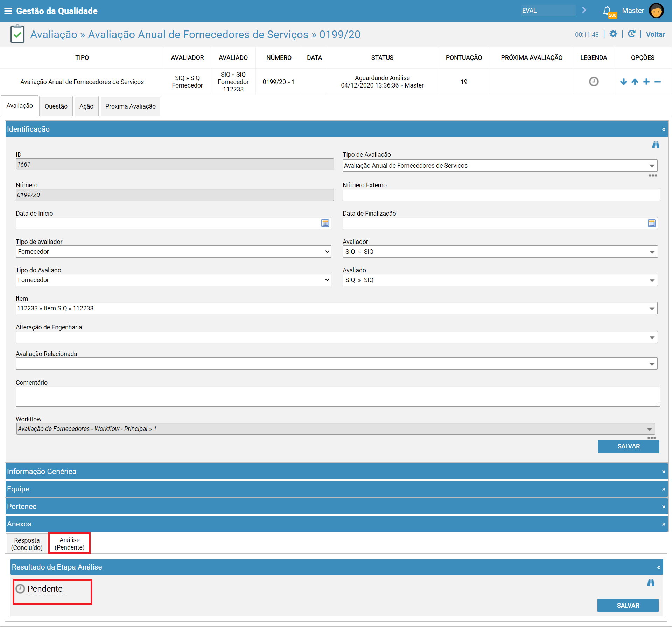Image resolution: width=672 pixels, height=628 pixels.
Task: Click the evaluation clipboard icon
Action: coord(17,34)
